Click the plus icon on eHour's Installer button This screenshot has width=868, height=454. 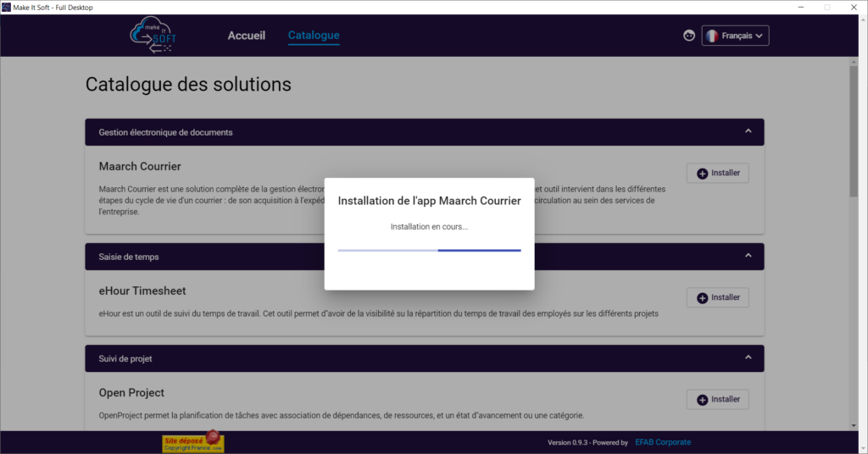[x=702, y=298]
